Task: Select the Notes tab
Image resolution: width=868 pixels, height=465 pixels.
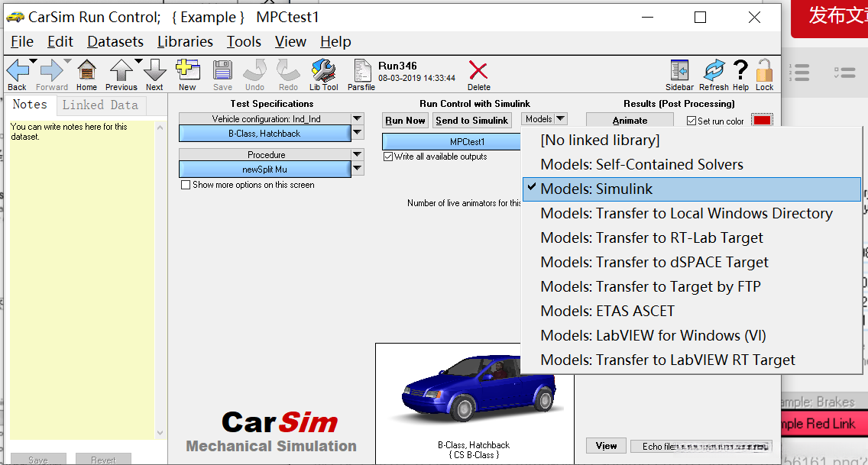Action: click(x=30, y=105)
